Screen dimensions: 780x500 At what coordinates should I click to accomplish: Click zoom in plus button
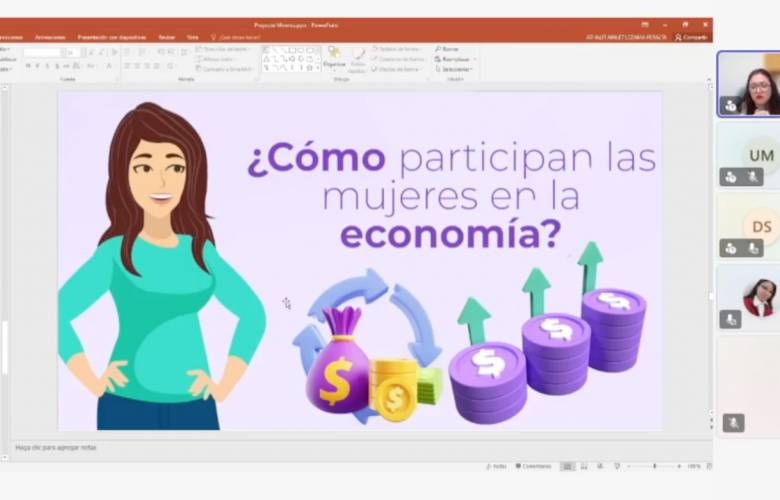(x=679, y=466)
